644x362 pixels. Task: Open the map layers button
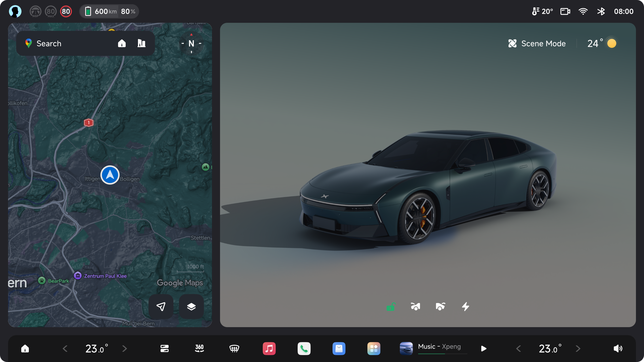pos(191,307)
